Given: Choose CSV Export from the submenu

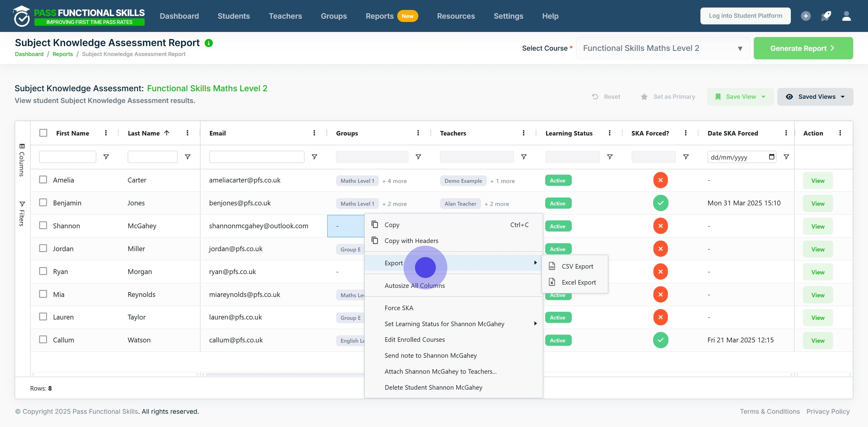Looking at the screenshot, I should pos(577,266).
